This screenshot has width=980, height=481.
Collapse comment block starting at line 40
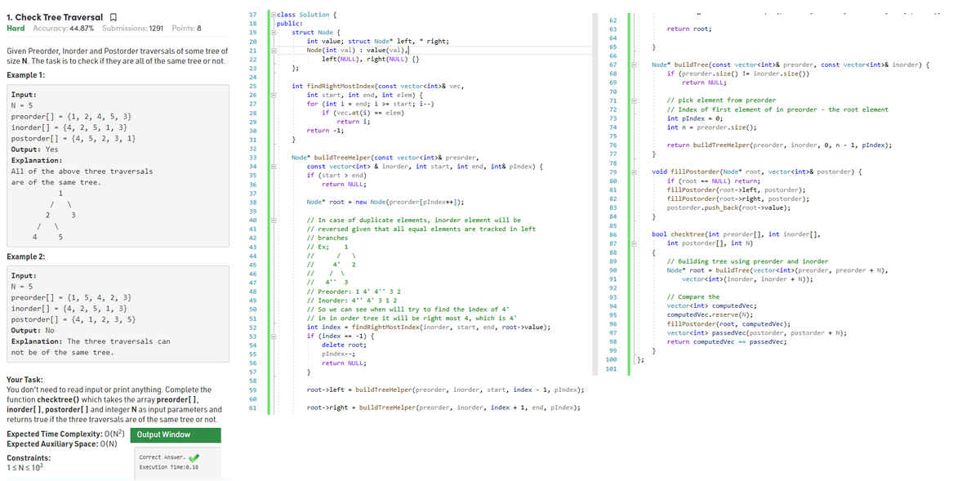point(273,220)
